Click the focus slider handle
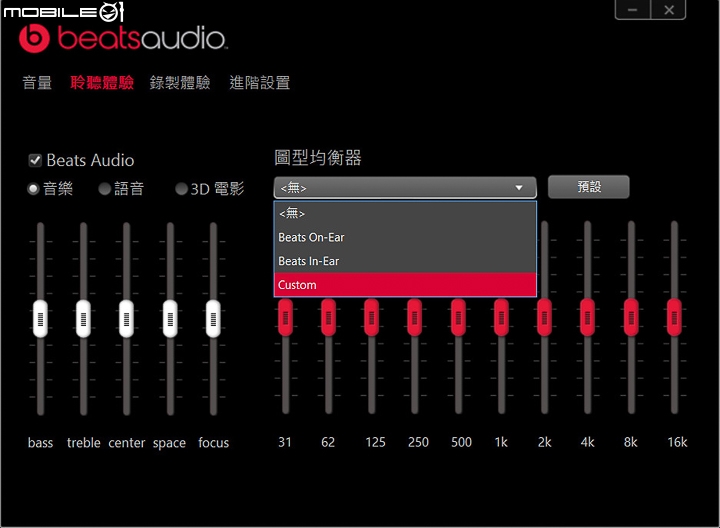Screen dimensions: 720x528 pyautogui.click(x=214, y=319)
